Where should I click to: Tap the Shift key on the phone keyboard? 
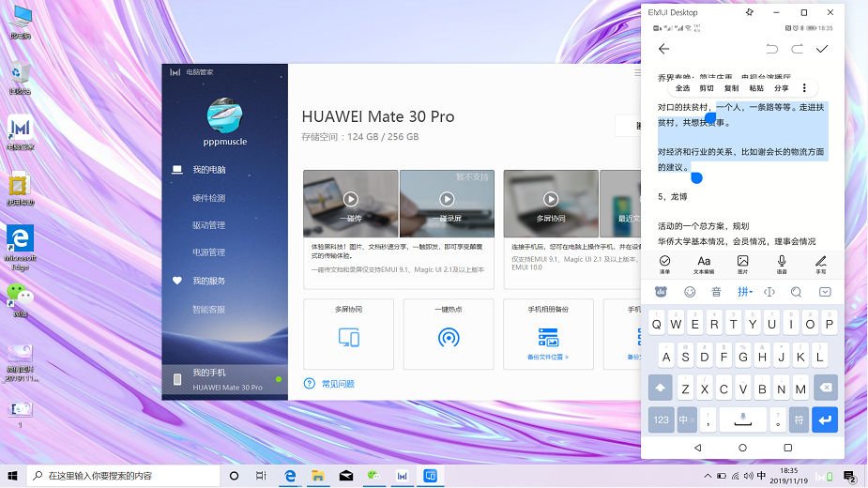tap(660, 388)
